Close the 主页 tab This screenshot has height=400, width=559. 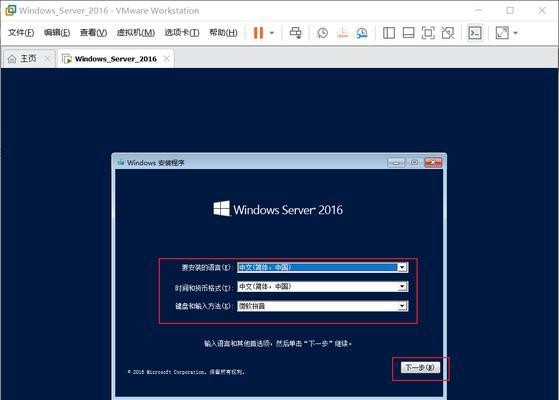click(47, 58)
